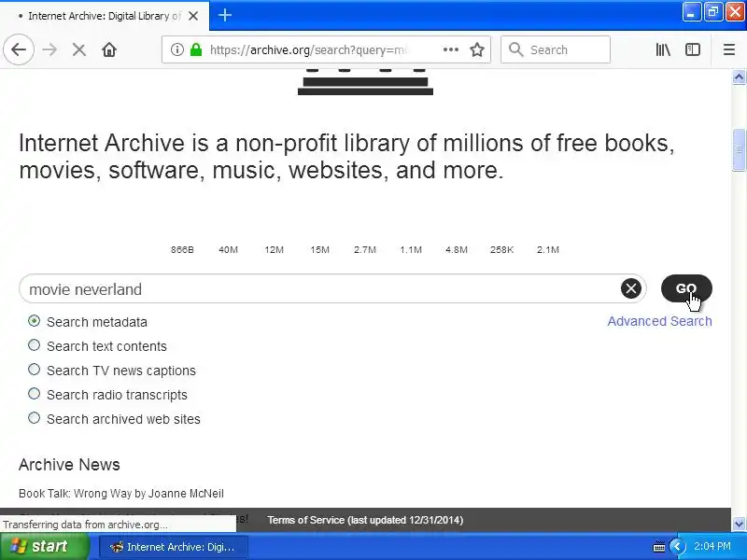Switch to the Internet Archive browser tab
The height and width of the screenshot is (560, 747).
[x=104, y=16]
